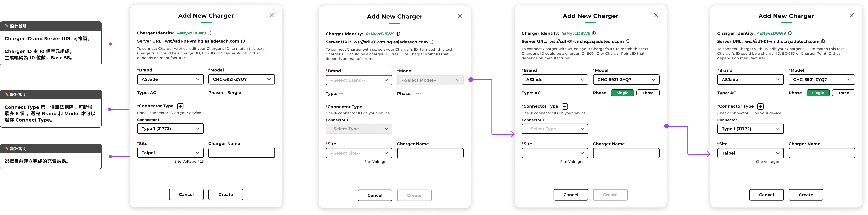The width and height of the screenshot is (868, 215).
Task: Click Cancel in the Select Brand dialog
Action: coord(375,195)
